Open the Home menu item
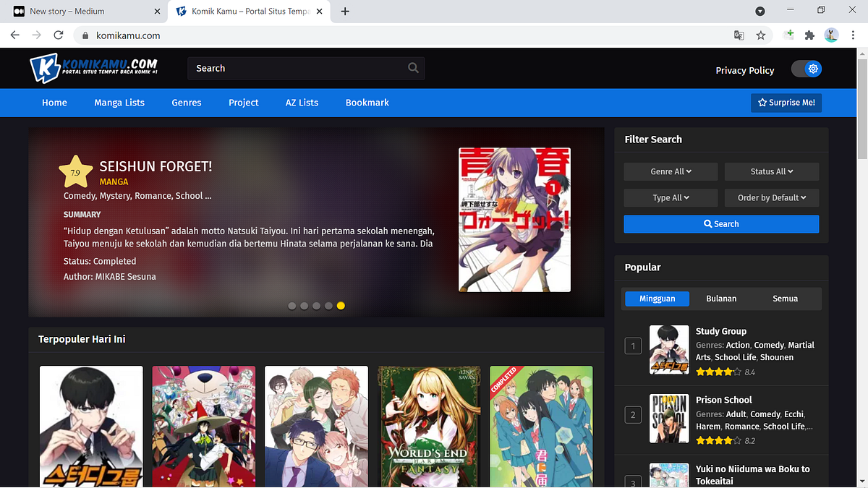This screenshot has width=868, height=488. (x=54, y=103)
